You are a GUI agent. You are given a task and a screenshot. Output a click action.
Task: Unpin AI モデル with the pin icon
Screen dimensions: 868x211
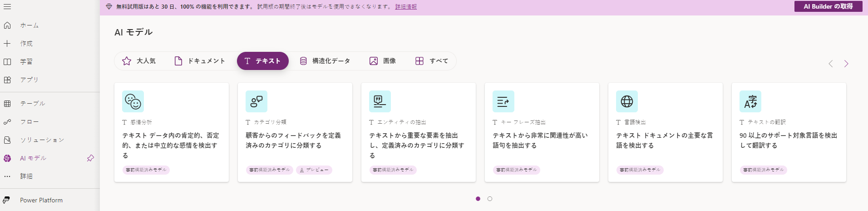pos(90,158)
